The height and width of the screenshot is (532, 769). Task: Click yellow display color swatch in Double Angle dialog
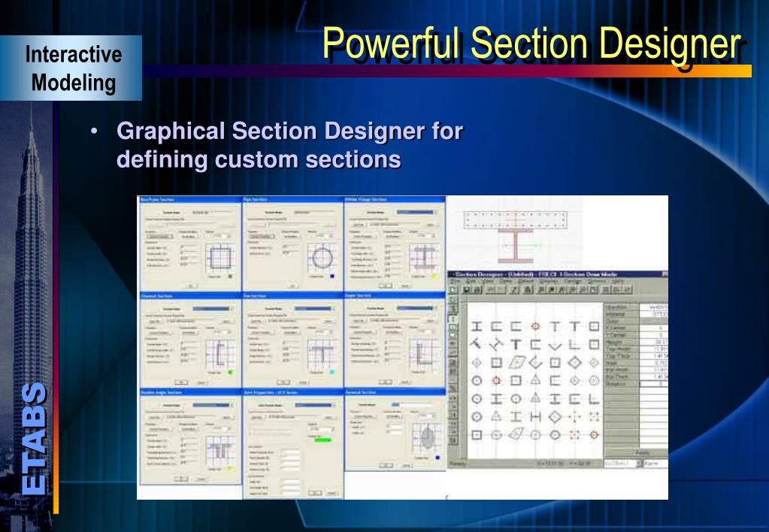[x=231, y=469]
